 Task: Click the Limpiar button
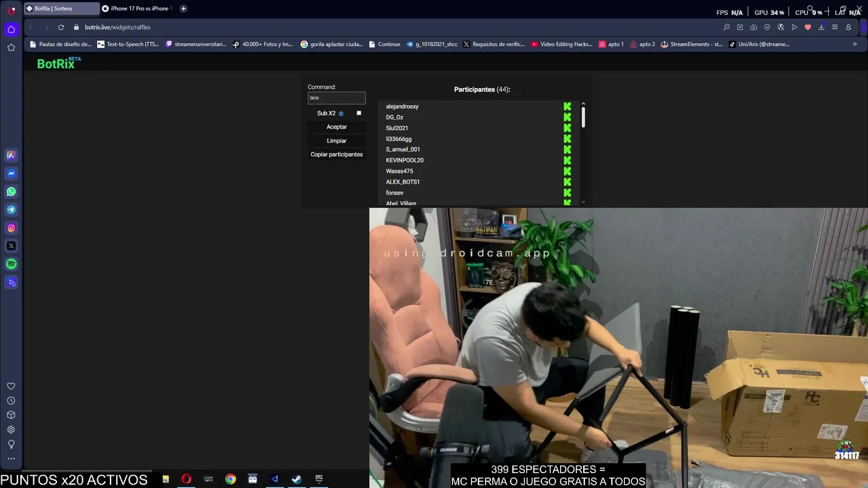point(336,141)
